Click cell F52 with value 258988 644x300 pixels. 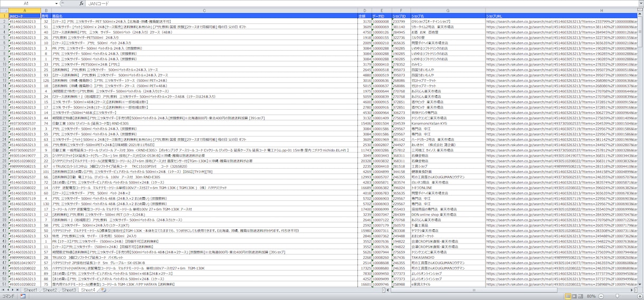pos(401,284)
